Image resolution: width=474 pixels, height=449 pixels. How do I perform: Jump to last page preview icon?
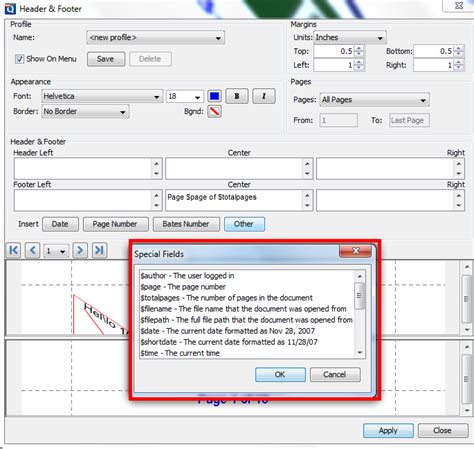(99, 250)
